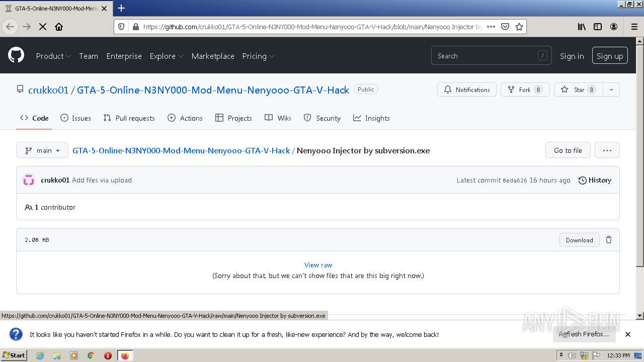Screen dimensions: 644x362
Task: Open the file more-options menu
Action: (x=607, y=150)
